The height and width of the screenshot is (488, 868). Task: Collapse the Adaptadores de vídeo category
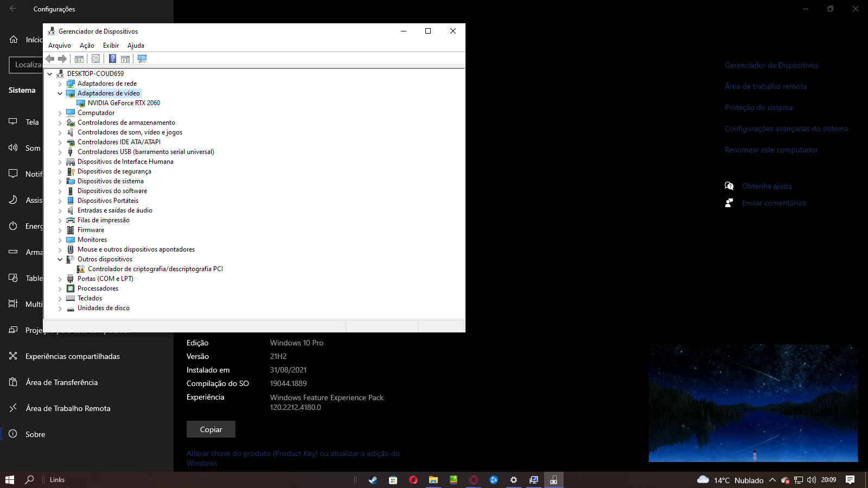(60, 93)
